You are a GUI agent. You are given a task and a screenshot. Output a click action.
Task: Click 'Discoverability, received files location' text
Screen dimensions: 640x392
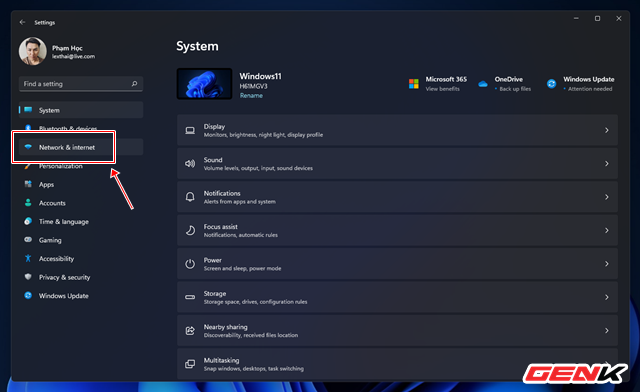(251, 335)
